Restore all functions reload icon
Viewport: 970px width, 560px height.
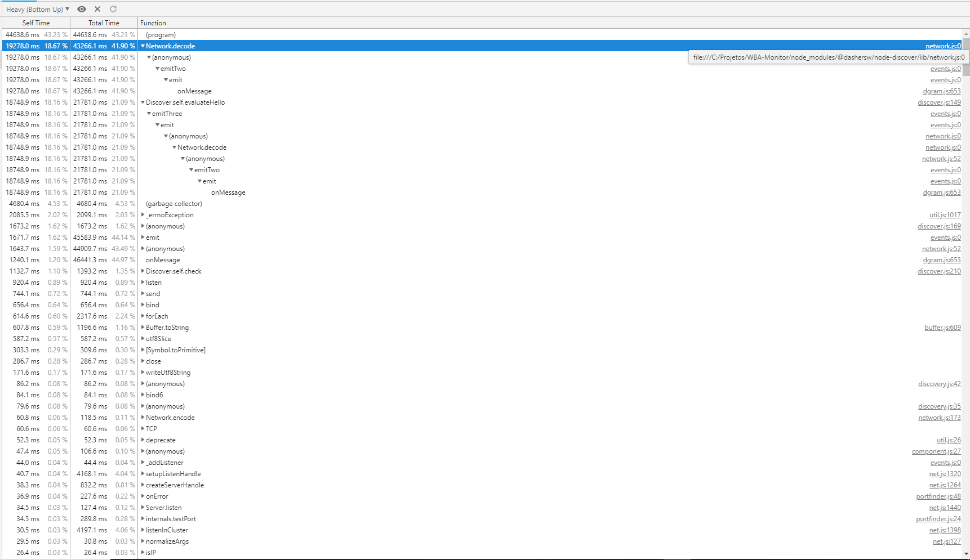point(113,9)
